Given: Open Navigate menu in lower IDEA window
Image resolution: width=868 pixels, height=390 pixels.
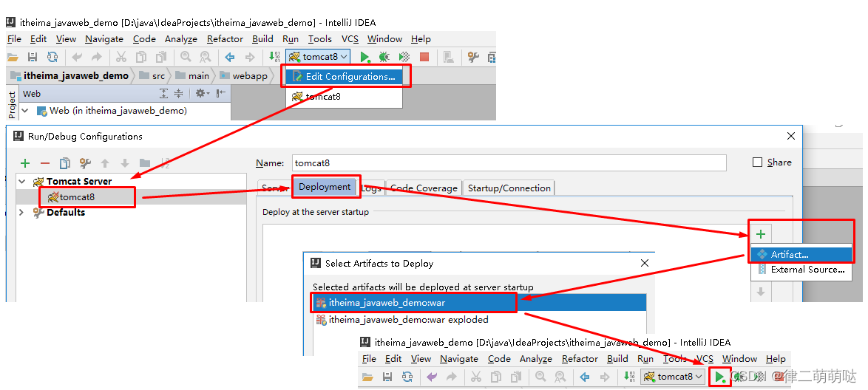Looking at the screenshot, I should click(x=459, y=358).
